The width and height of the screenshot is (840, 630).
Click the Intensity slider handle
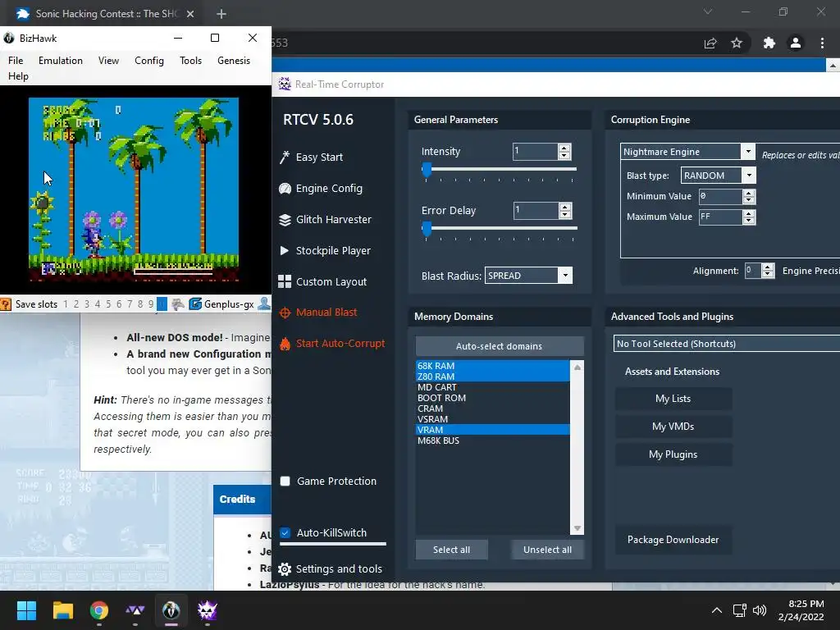[x=427, y=170]
